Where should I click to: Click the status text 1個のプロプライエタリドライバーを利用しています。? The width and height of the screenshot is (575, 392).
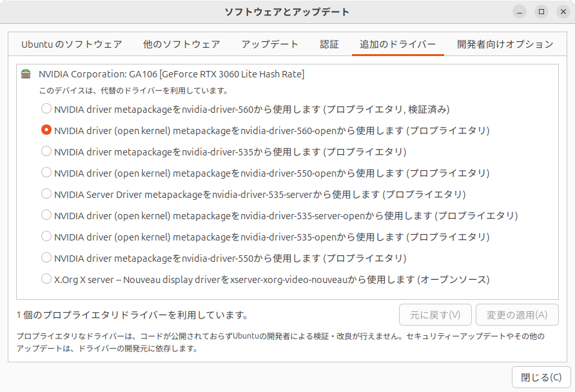[133, 315]
